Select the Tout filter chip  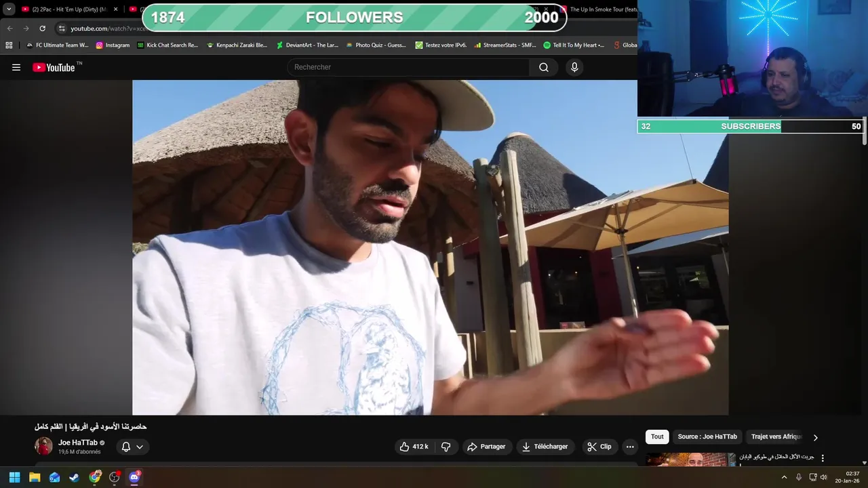coord(657,436)
